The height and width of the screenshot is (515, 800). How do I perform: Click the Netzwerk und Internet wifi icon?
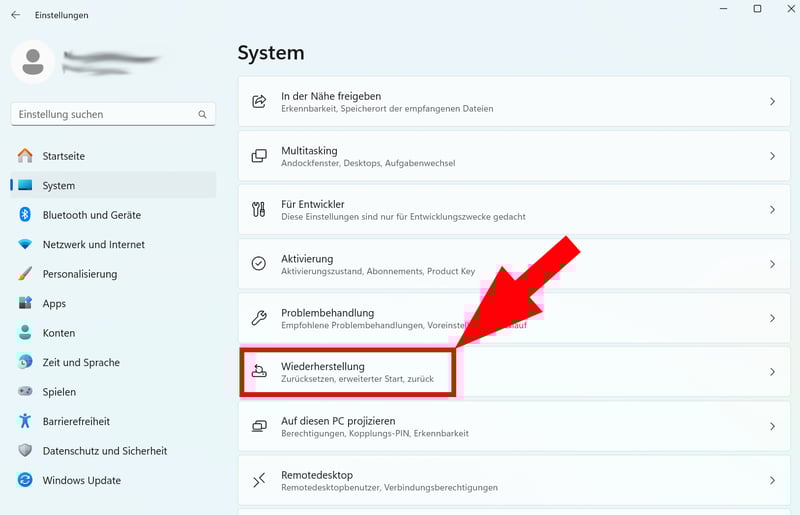pyautogui.click(x=25, y=244)
